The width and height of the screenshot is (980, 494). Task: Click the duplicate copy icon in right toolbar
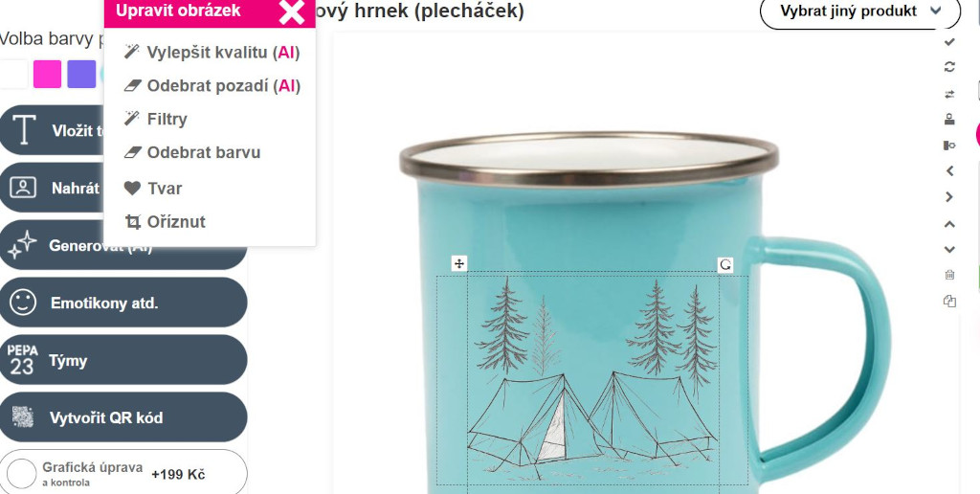[x=949, y=302]
